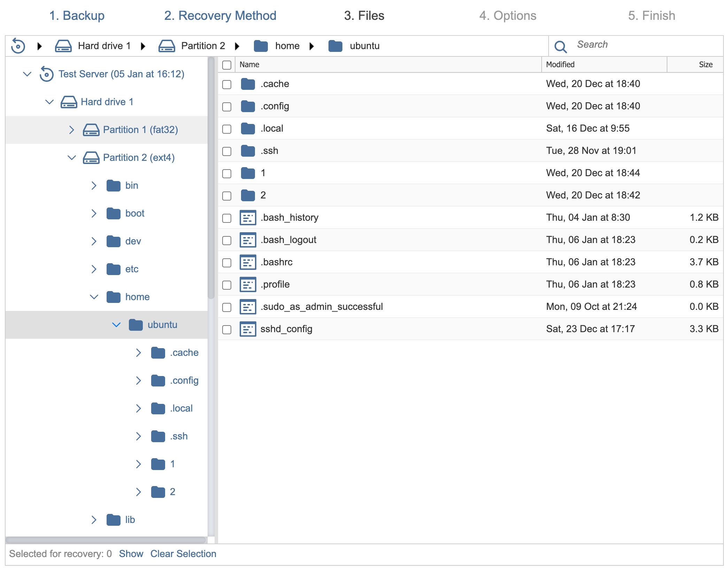Click the ubuntu folder icon in breadcrumb
The width and height of the screenshot is (728, 571).
(336, 45)
